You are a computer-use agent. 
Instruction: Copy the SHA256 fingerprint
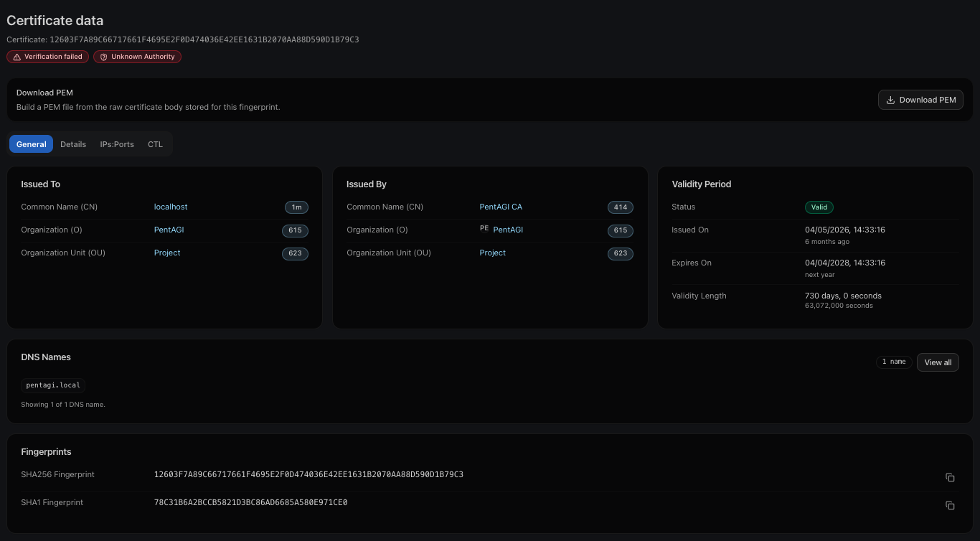[x=950, y=478]
